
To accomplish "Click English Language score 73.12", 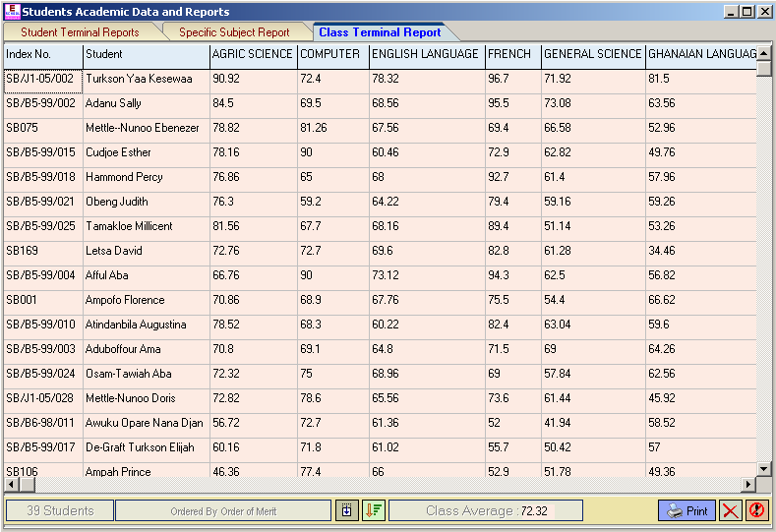I will 427,277.
